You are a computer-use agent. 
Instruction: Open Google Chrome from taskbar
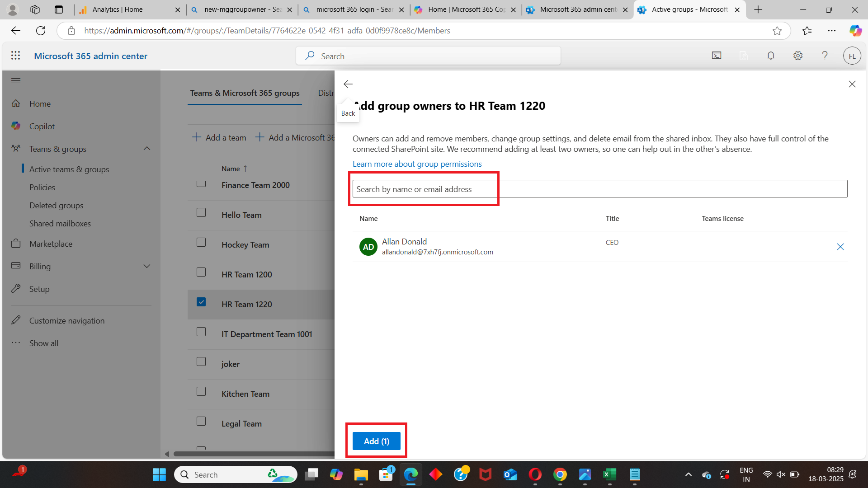(560, 474)
